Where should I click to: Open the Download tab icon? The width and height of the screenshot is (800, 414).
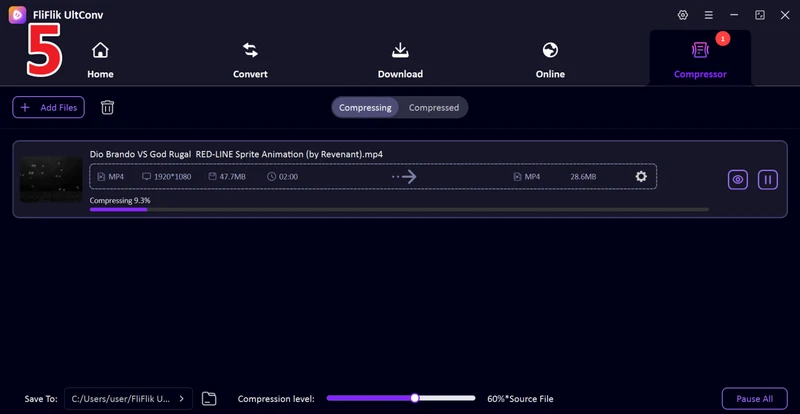click(400, 50)
